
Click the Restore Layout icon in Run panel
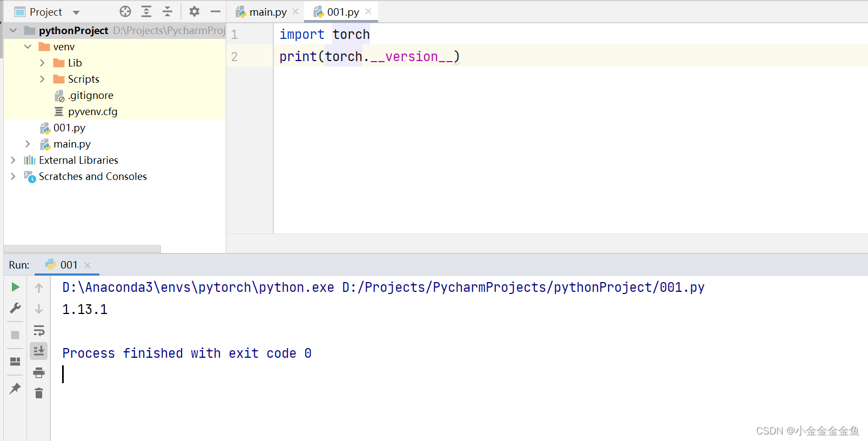[15, 361]
